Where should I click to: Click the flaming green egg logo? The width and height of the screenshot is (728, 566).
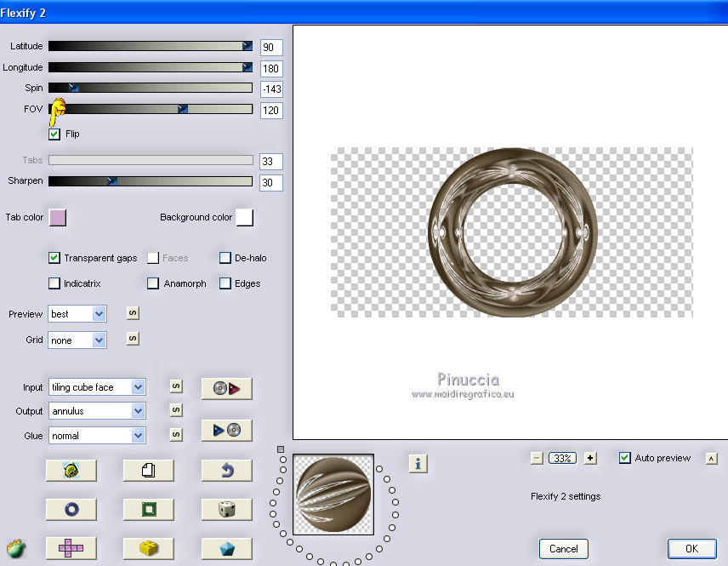[x=16, y=548]
